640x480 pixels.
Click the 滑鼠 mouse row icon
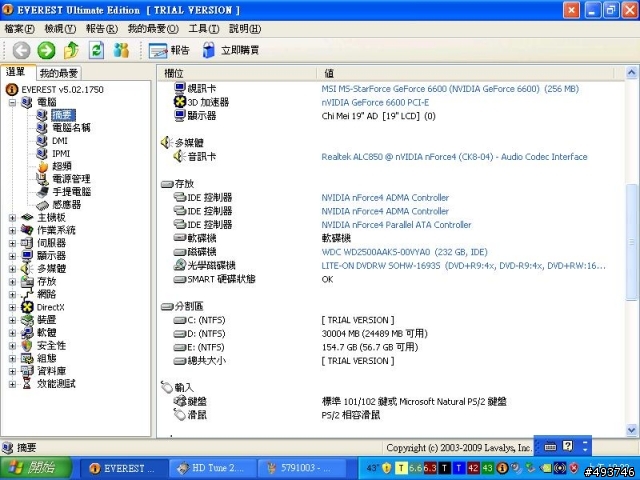click(x=180, y=415)
